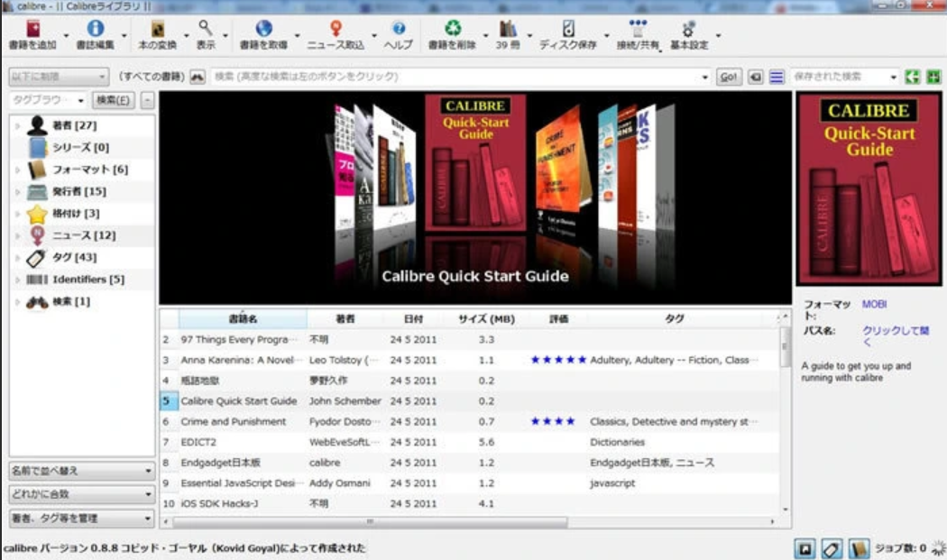Click binoculars advanced search icon
The height and width of the screenshot is (560, 947).
click(198, 78)
